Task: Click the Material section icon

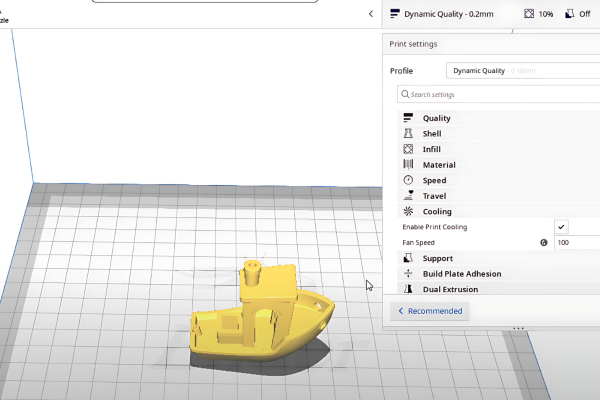Action: click(408, 164)
